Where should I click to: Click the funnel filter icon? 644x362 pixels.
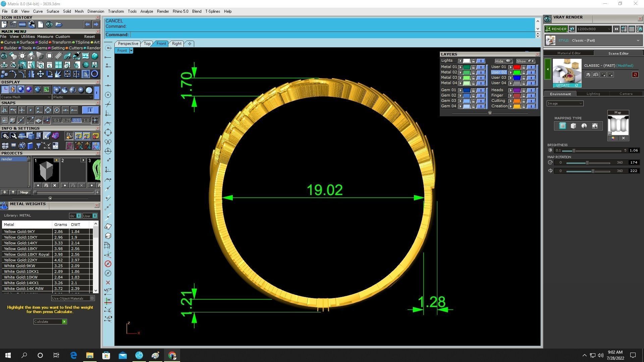click(x=38, y=145)
